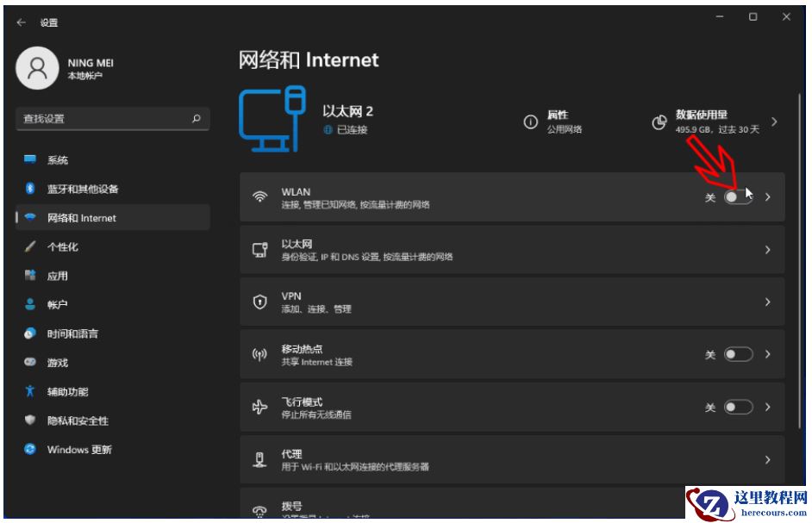The height and width of the screenshot is (523, 812).
Task: Enable airplane mode toggle
Action: [737, 406]
